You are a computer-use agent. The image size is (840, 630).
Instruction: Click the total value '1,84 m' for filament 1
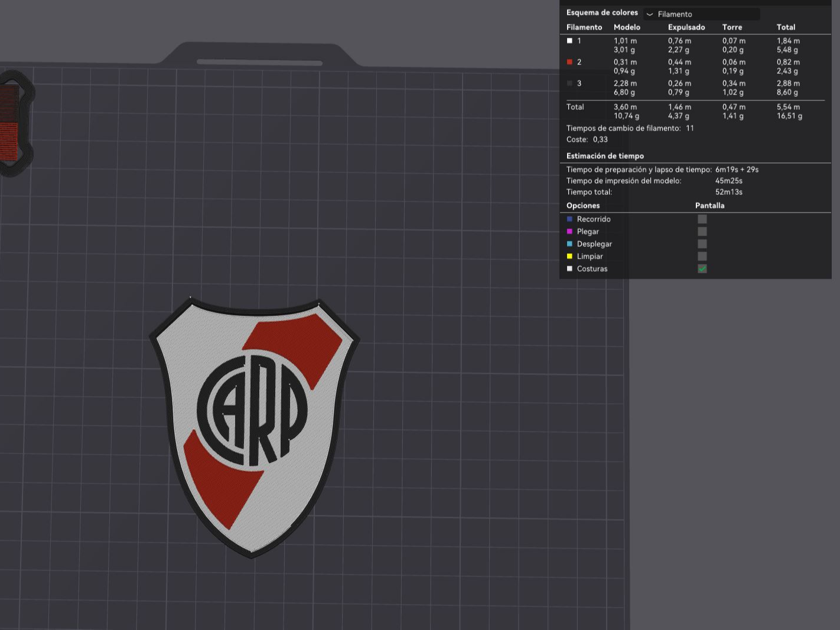pos(788,41)
